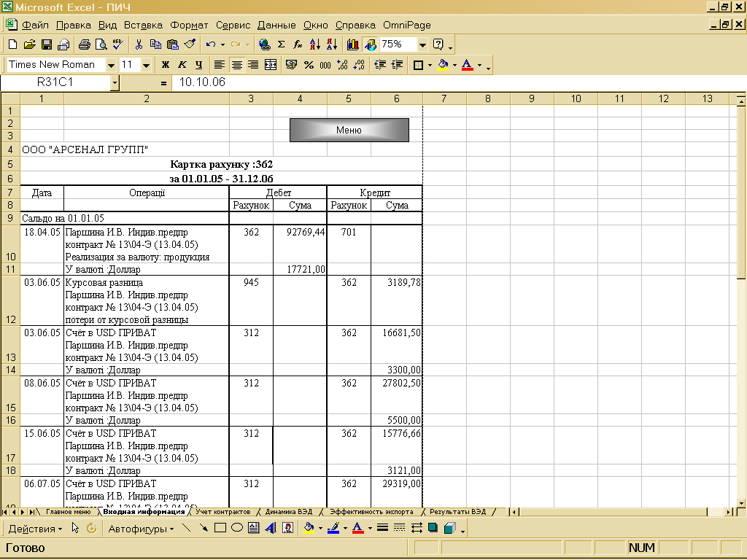The image size is (747, 560).
Task: Toggle bold formatting (Ж button)
Action: pyautogui.click(x=166, y=65)
